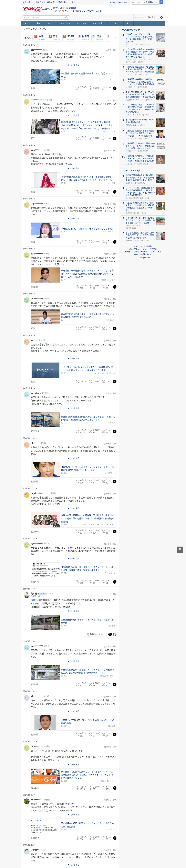Share min's comment on X
The height and width of the screenshot is (868, 186).
pyautogui.click(x=115, y=788)
